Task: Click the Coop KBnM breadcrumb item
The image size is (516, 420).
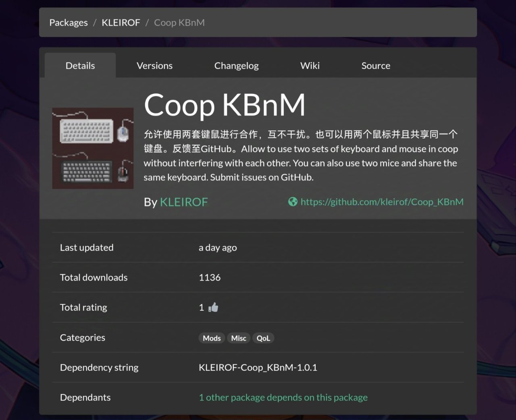Action: pyautogui.click(x=179, y=23)
